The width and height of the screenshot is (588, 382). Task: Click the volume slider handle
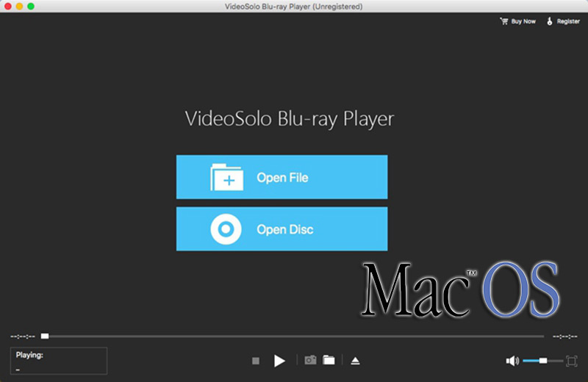543,361
